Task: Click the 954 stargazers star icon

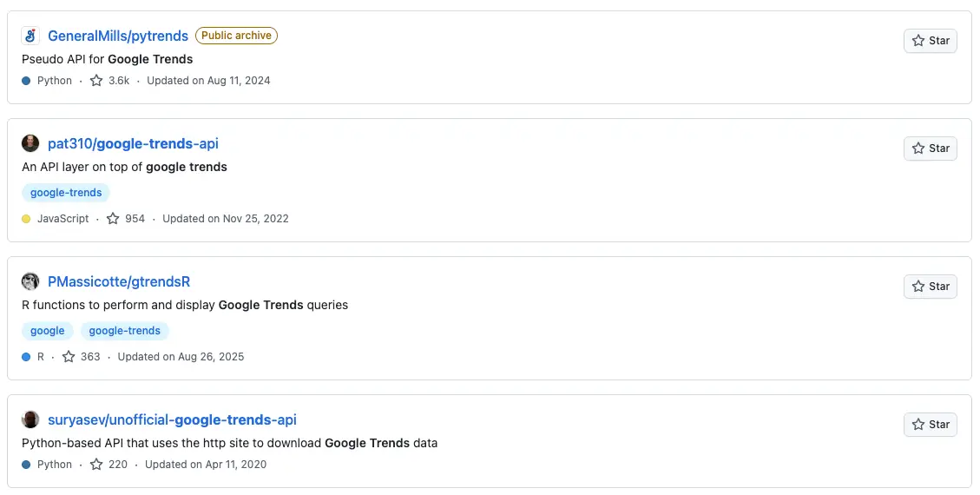Action: click(113, 219)
